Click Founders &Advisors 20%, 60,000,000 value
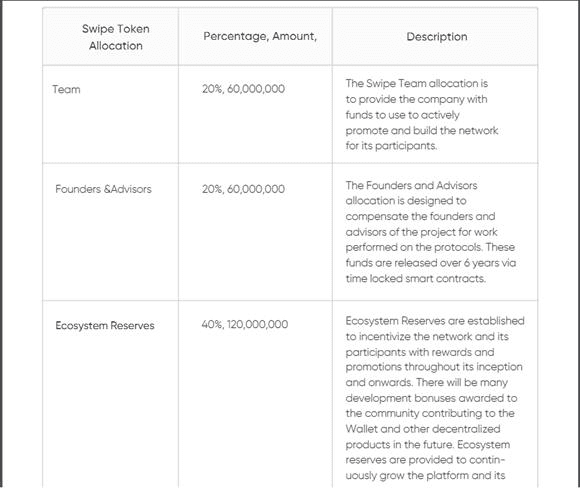 (243, 189)
